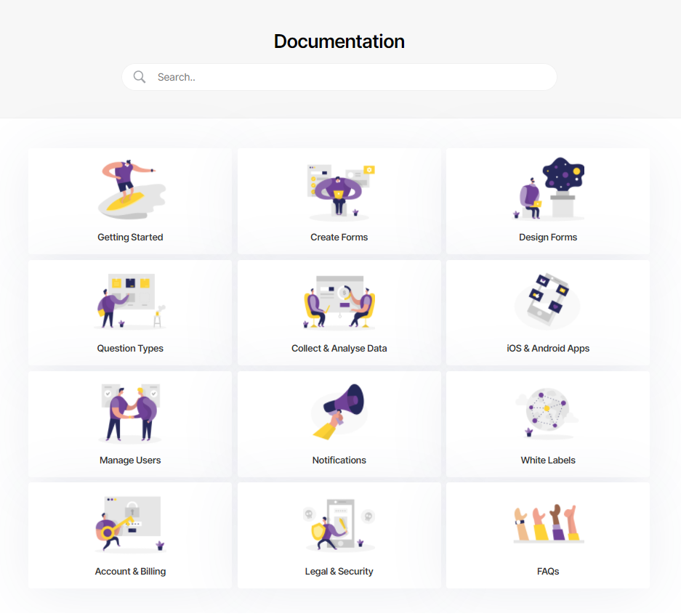Viewport: 681px width, 616px height.
Task: Click the handshake Manage Users illustration
Action: tap(130, 413)
